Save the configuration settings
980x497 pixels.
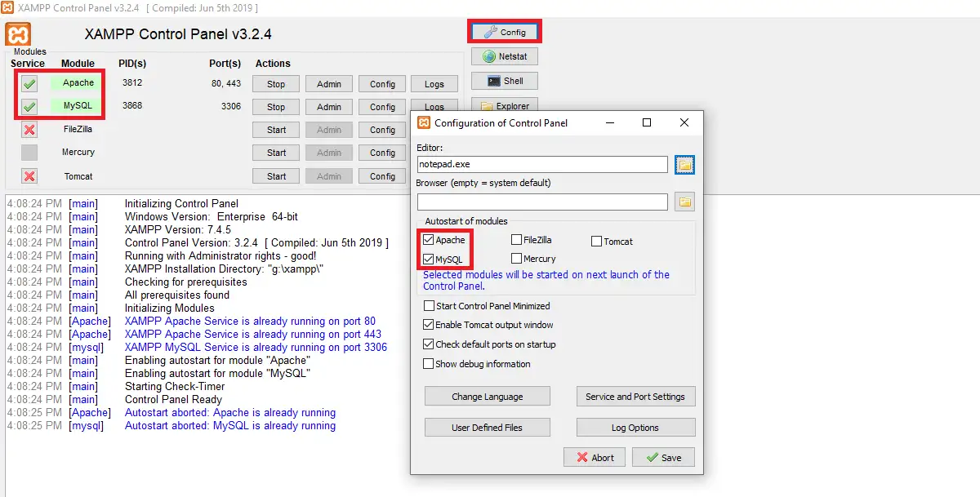[663, 457]
